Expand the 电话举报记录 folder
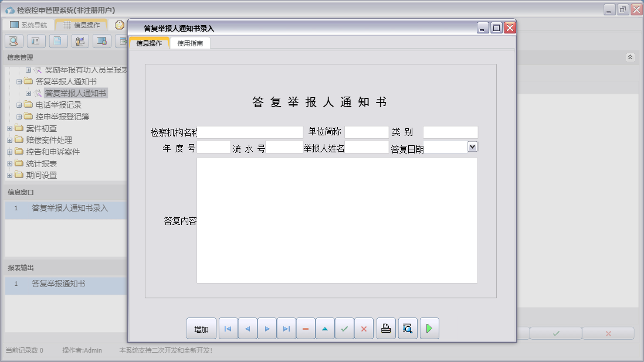The image size is (644, 362). click(x=19, y=104)
